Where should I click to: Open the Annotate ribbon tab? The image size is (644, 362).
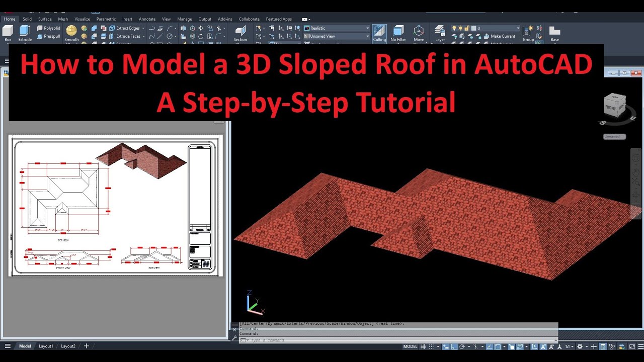click(147, 19)
